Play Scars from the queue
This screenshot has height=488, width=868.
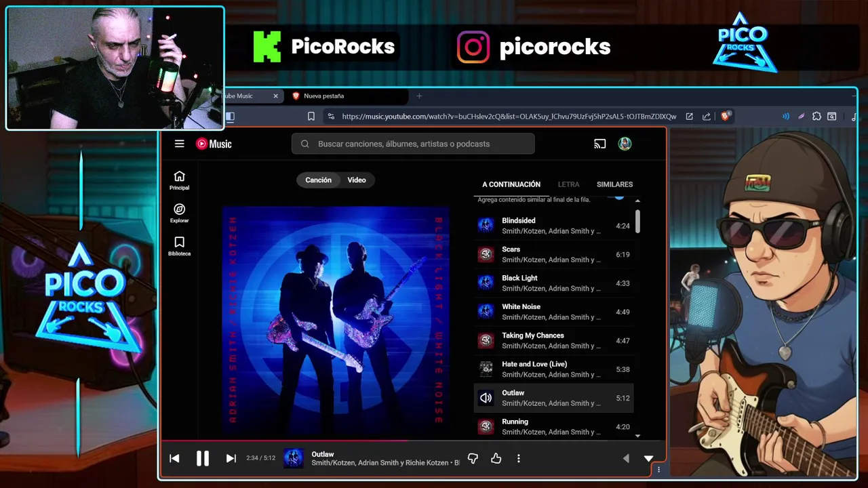(553, 254)
